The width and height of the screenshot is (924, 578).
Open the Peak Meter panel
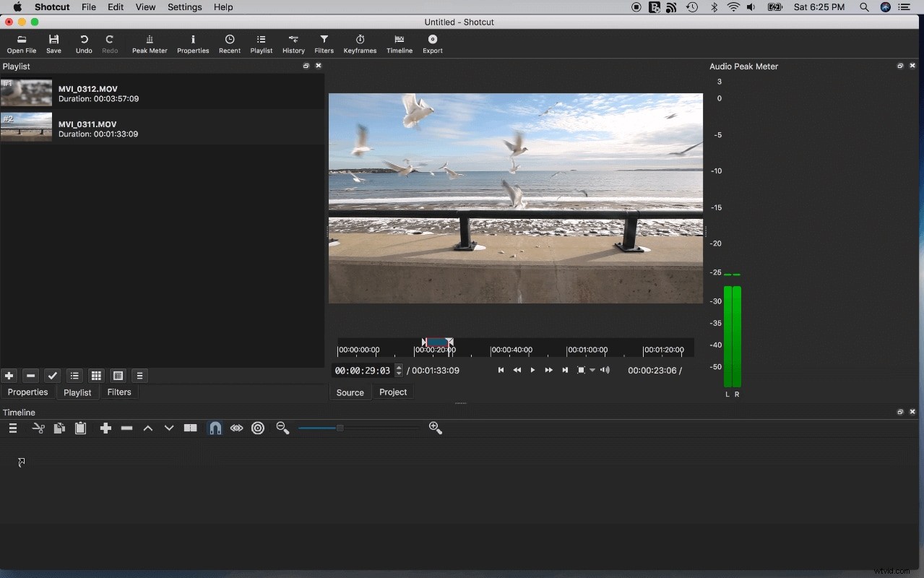tap(150, 43)
